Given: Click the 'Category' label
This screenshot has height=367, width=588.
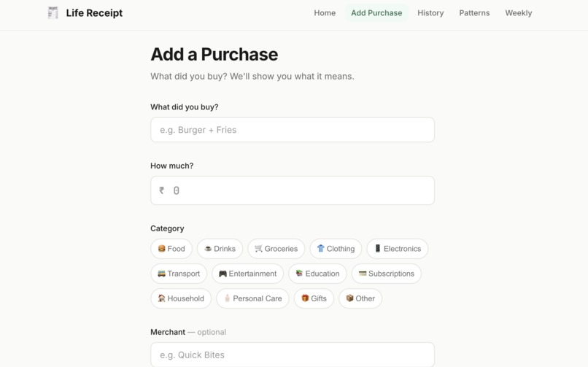Looking at the screenshot, I should click(167, 228).
